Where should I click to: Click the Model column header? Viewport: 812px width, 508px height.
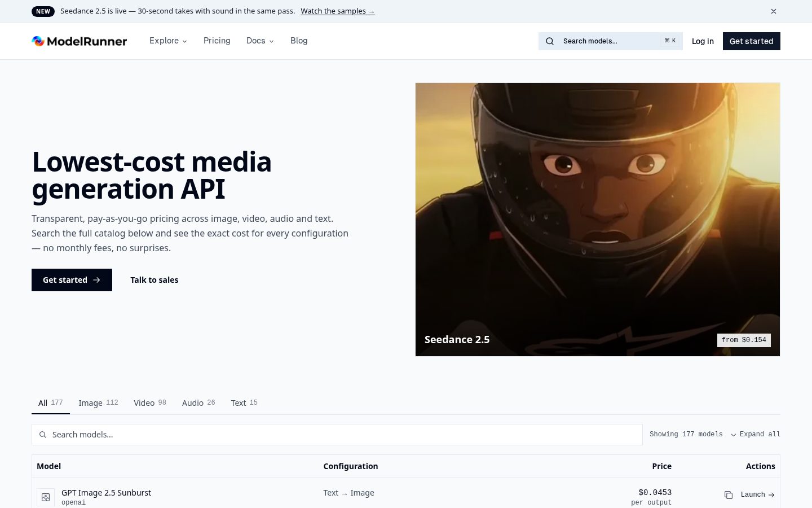click(49, 466)
